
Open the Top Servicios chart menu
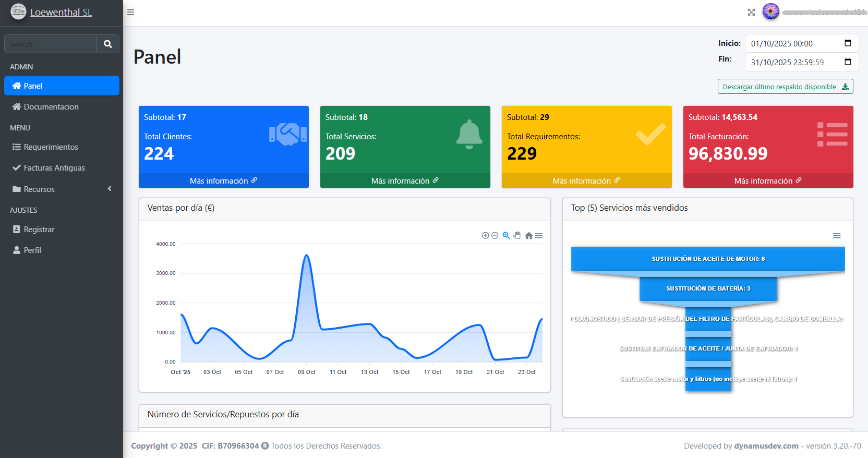pyautogui.click(x=837, y=236)
